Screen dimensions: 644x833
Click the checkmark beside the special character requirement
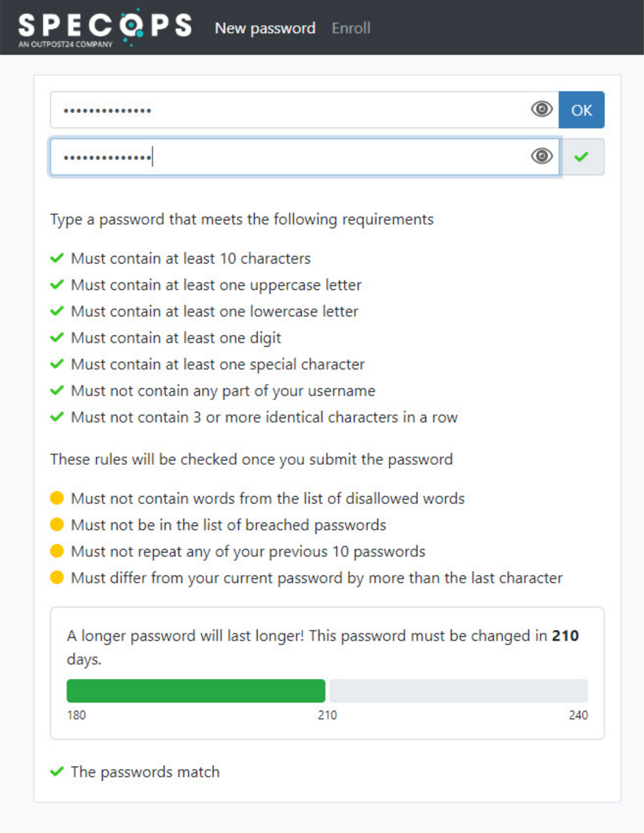[x=57, y=363]
